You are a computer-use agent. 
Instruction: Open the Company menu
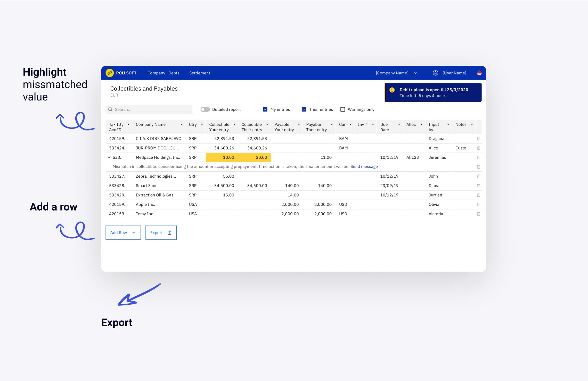156,73
